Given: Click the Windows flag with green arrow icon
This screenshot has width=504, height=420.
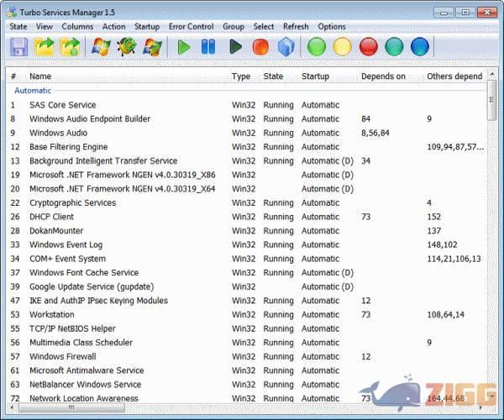Looking at the screenshot, I should click(x=152, y=47).
